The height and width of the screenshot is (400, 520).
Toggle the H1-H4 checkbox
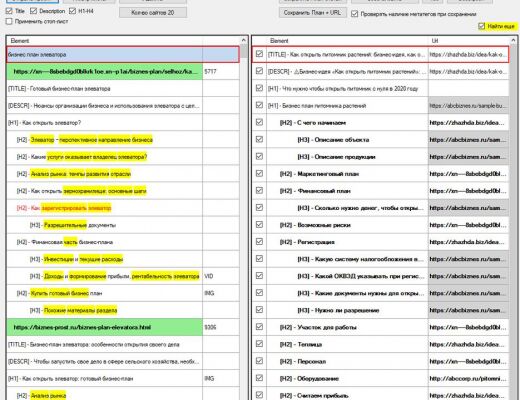[72, 11]
